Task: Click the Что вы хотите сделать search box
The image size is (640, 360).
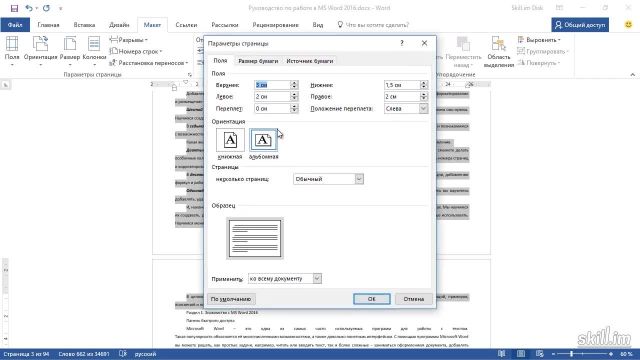Action: [373, 25]
